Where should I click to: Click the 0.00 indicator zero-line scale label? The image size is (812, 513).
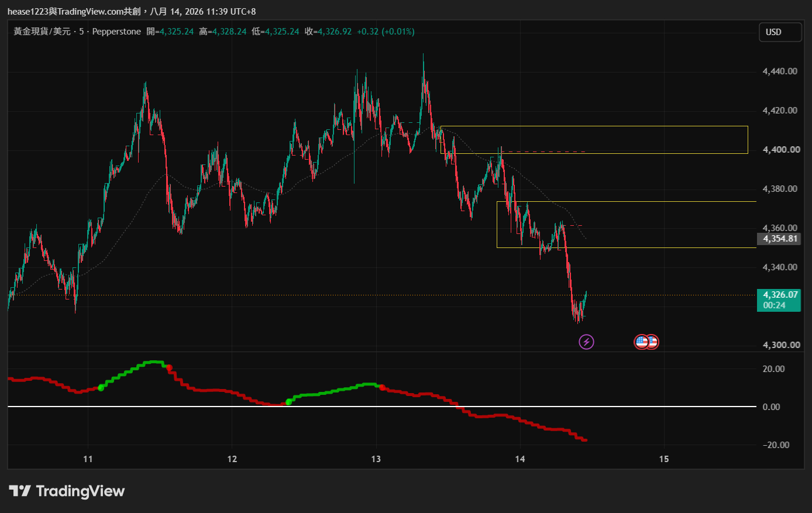772,407
